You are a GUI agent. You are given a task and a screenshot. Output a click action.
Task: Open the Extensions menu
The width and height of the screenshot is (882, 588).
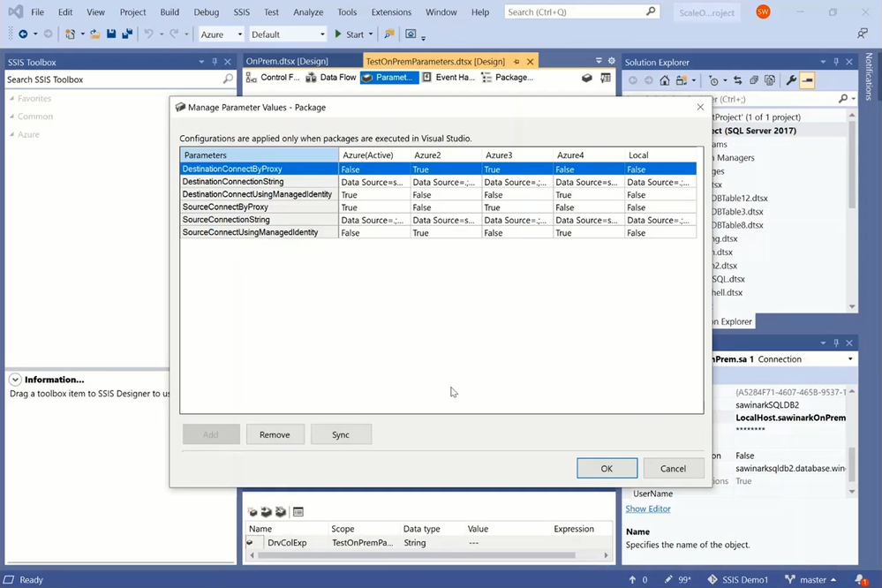tap(391, 11)
